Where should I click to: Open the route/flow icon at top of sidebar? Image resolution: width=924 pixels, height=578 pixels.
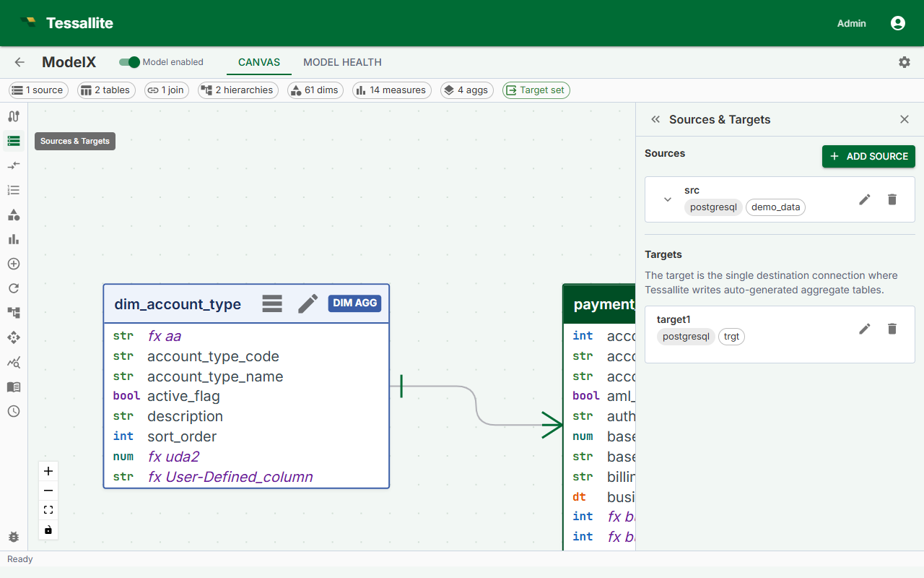(13, 116)
